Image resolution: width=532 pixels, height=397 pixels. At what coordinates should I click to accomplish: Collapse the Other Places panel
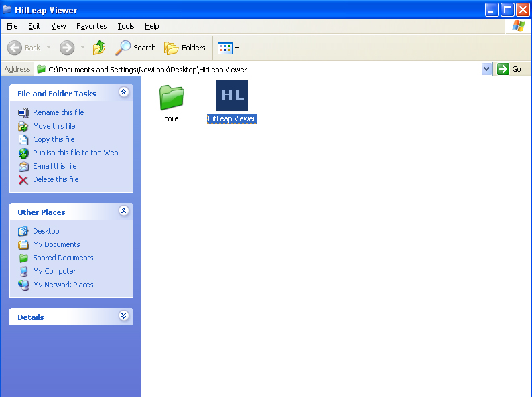click(124, 211)
